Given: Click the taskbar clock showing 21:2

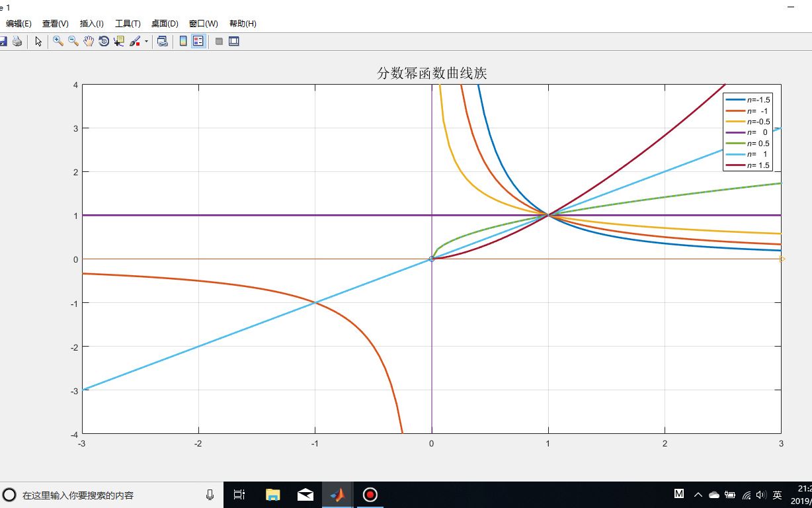Looking at the screenshot, I should click(801, 495).
